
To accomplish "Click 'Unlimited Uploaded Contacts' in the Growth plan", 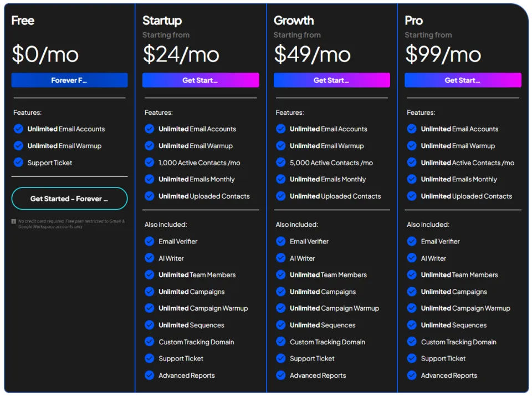I will pyautogui.click(x=335, y=196).
